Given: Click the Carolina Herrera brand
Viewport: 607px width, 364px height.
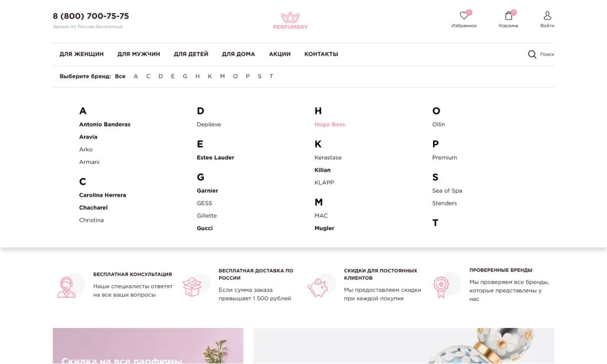Looking at the screenshot, I should click(102, 195).
